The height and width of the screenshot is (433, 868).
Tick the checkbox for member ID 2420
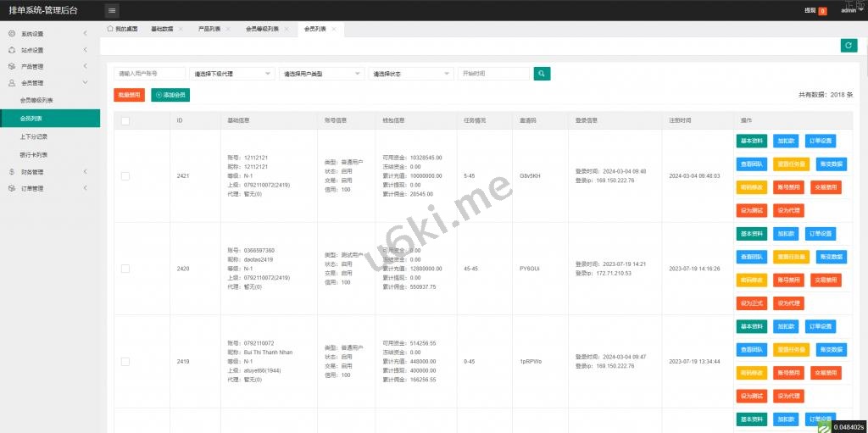pyautogui.click(x=125, y=269)
